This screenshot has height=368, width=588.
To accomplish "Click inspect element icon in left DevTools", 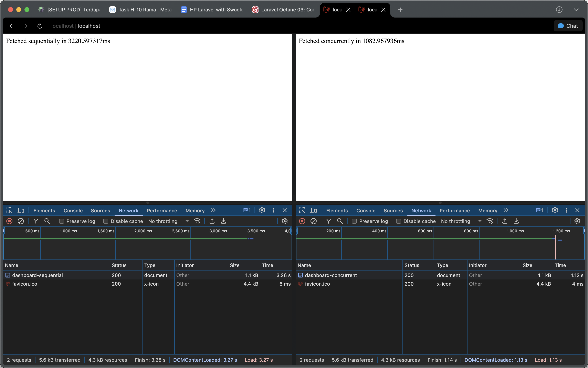I will click(10, 211).
